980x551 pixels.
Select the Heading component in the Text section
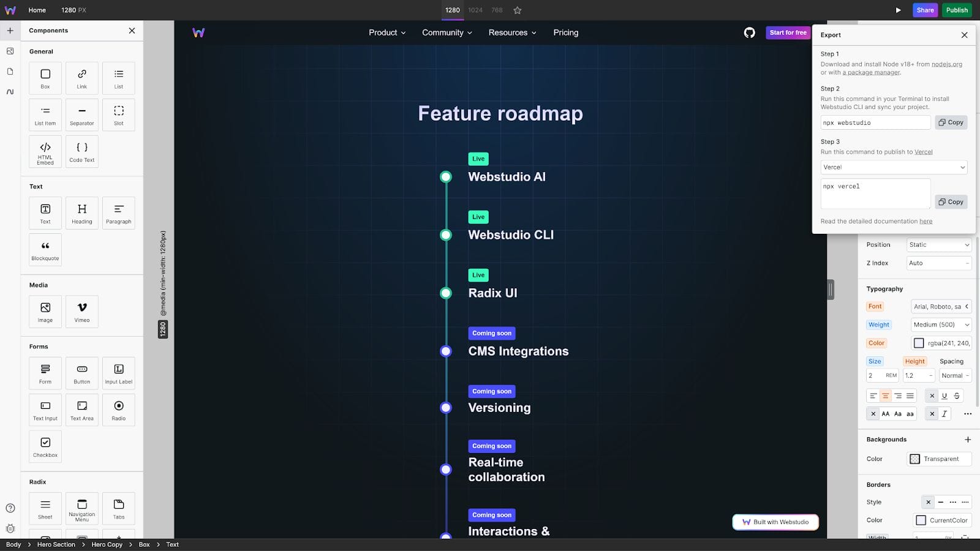coord(81,212)
